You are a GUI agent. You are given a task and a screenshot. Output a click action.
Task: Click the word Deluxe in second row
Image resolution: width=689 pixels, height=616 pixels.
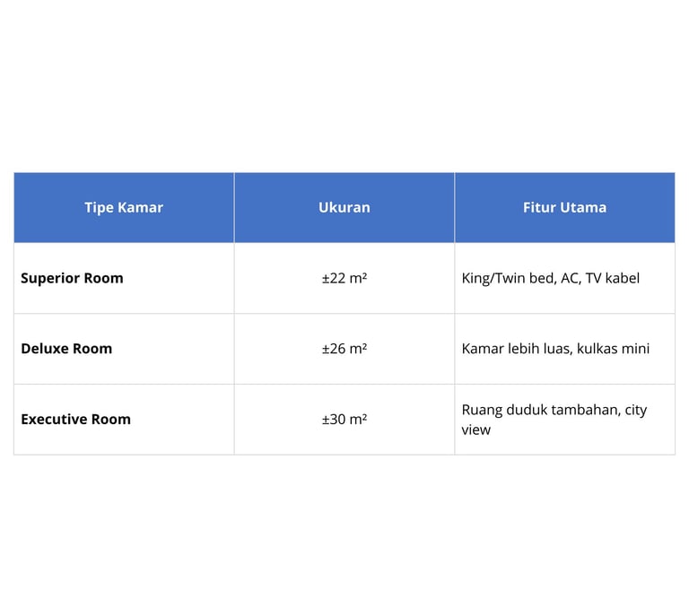pos(44,349)
